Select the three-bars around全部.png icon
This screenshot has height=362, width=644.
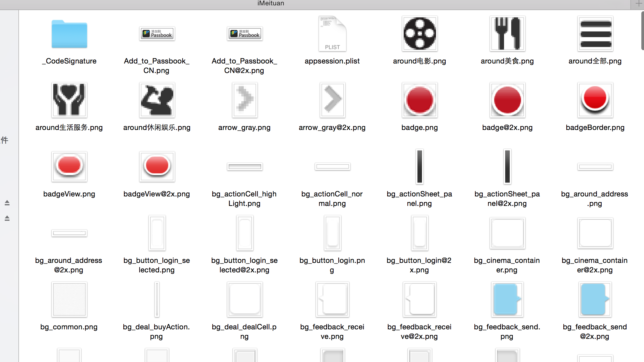pyautogui.click(x=595, y=34)
